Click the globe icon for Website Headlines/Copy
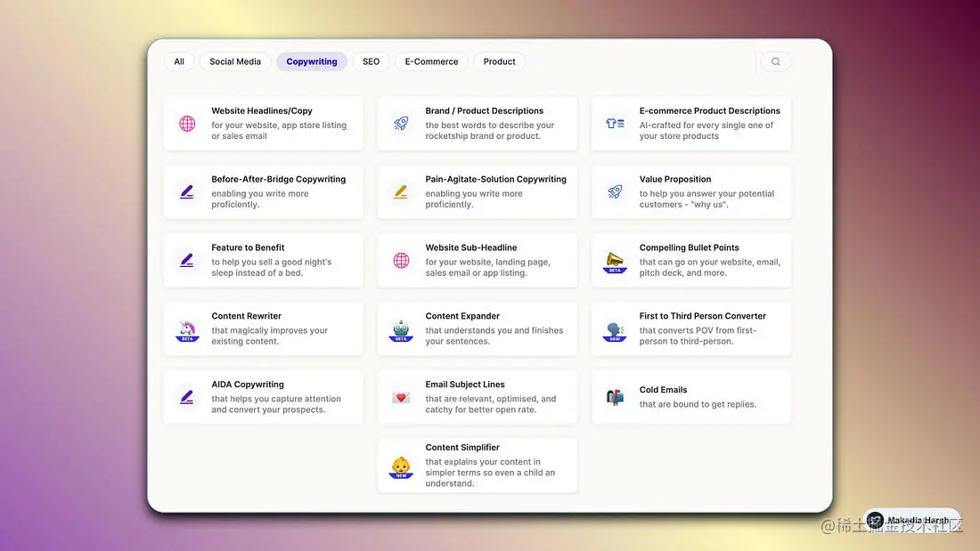 (187, 124)
